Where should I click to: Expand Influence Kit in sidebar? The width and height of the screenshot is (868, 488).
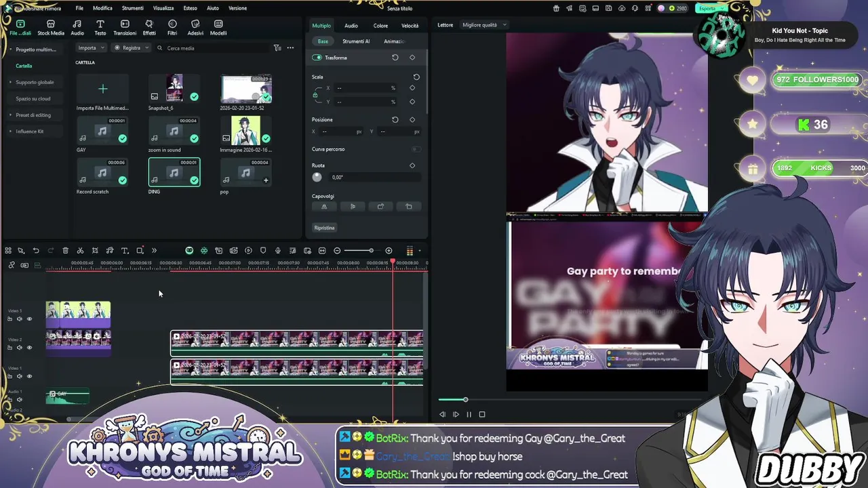point(11,131)
